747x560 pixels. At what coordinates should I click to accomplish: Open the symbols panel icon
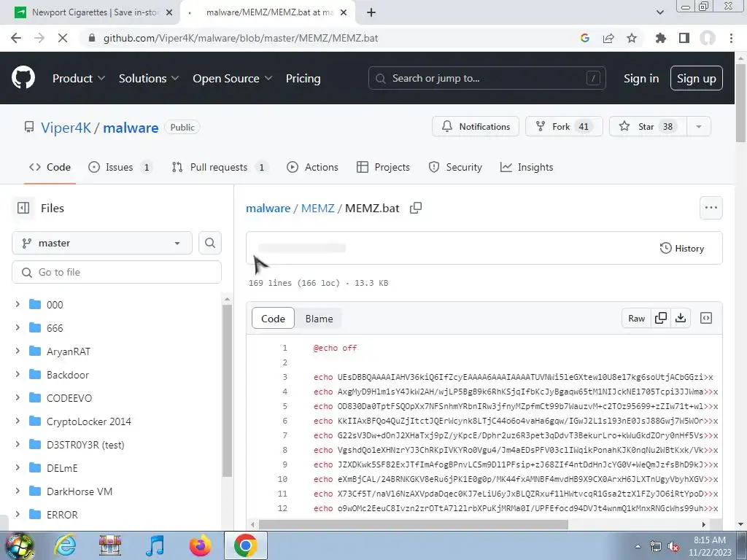coord(705,318)
